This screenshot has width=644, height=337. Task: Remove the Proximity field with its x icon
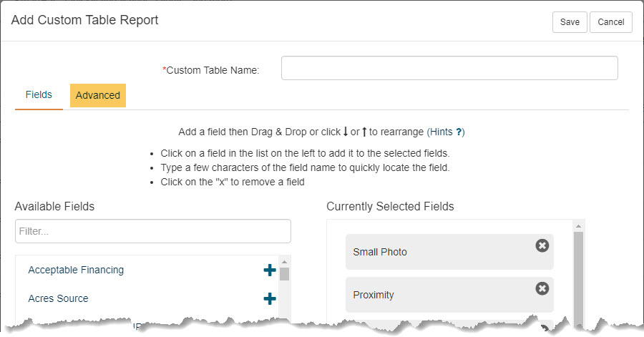coord(542,288)
